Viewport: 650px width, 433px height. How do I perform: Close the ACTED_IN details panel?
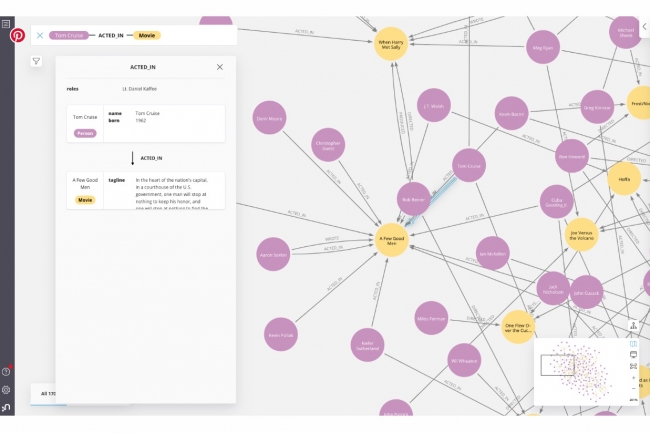click(220, 67)
